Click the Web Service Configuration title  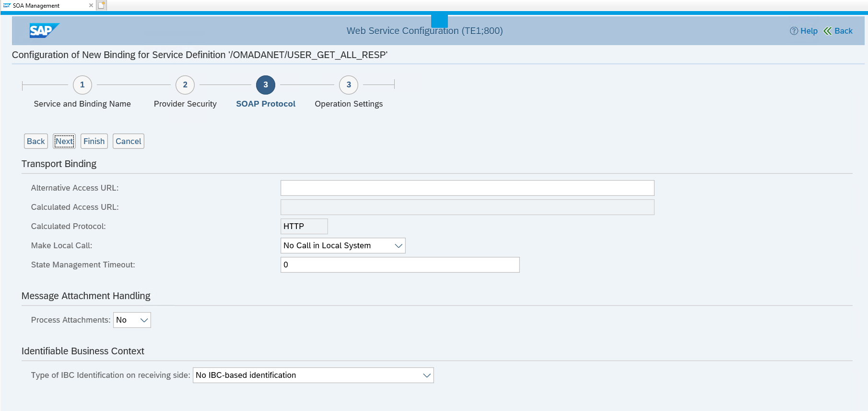point(425,31)
